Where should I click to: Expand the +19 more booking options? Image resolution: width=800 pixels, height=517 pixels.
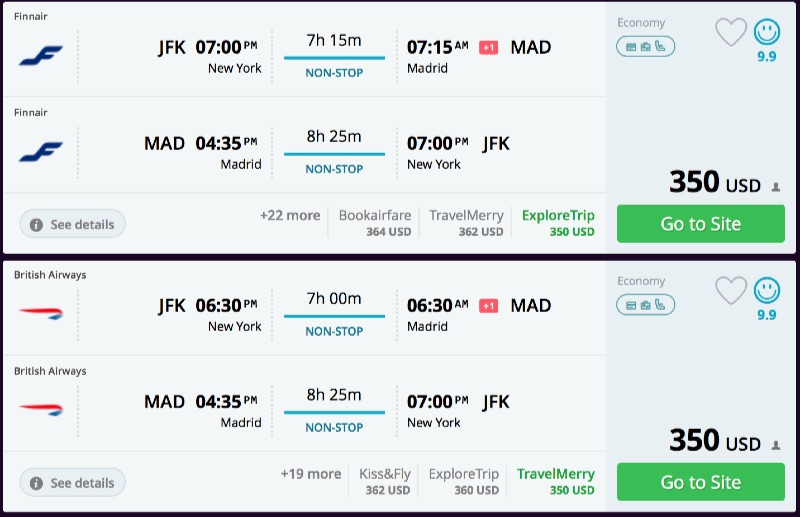coord(311,474)
